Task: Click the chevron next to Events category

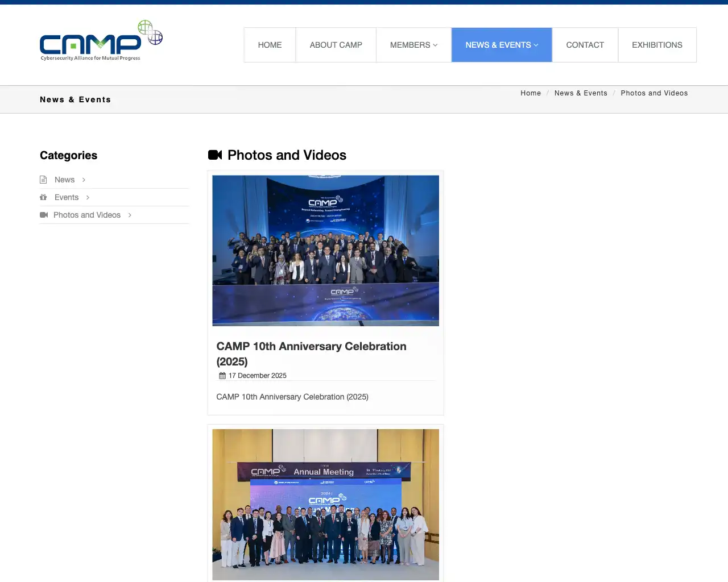Action: pos(88,197)
